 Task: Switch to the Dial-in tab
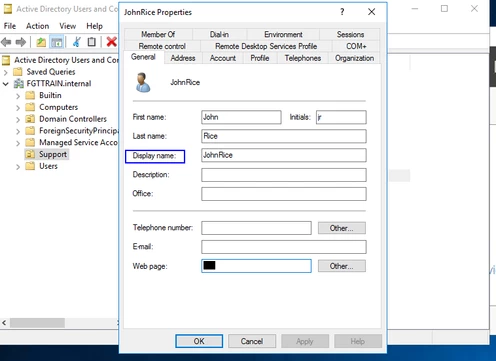pyautogui.click(x=219, y=34)
